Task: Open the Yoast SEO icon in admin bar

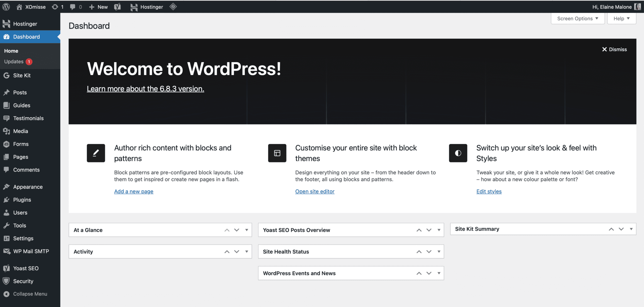Action: (x=118, y=7)
